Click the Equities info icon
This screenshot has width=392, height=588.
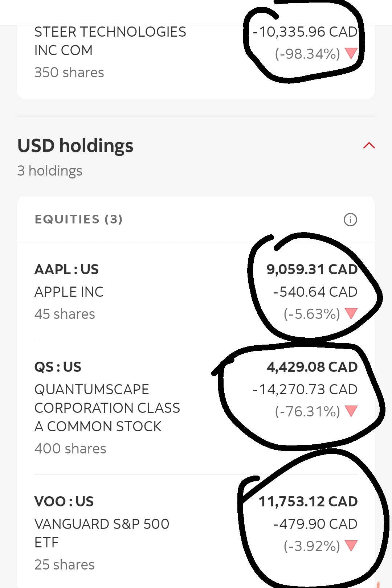pyautogui.click(x=350, y=219)
